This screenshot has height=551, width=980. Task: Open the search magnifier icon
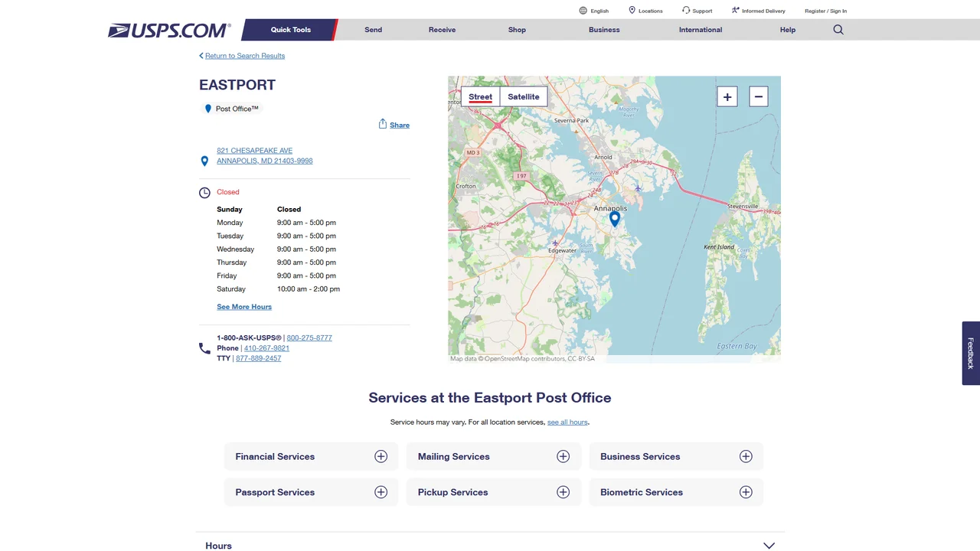838,30
